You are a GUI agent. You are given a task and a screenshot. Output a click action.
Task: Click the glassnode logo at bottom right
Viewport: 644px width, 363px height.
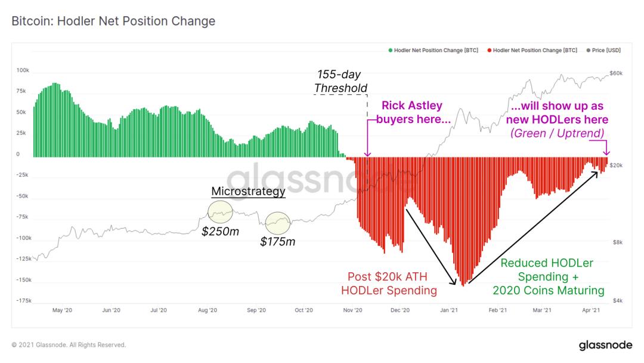click(605, 345)
